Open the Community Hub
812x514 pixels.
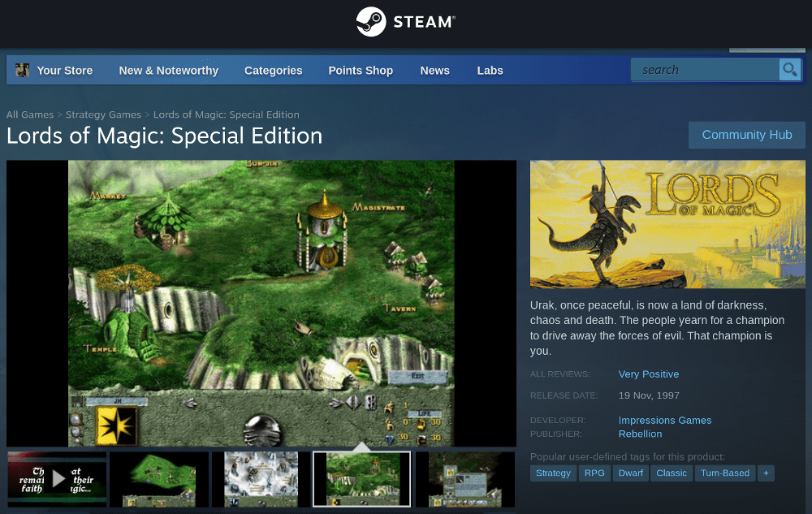coord(746,135)
